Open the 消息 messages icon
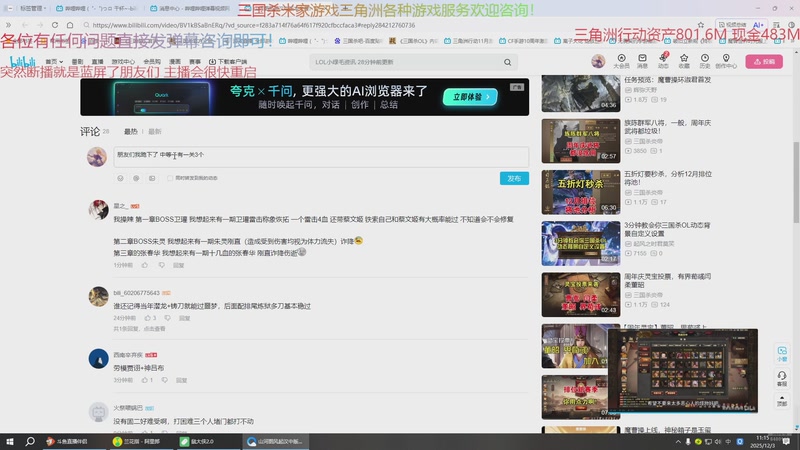800x450 pixels. (642, 61)
